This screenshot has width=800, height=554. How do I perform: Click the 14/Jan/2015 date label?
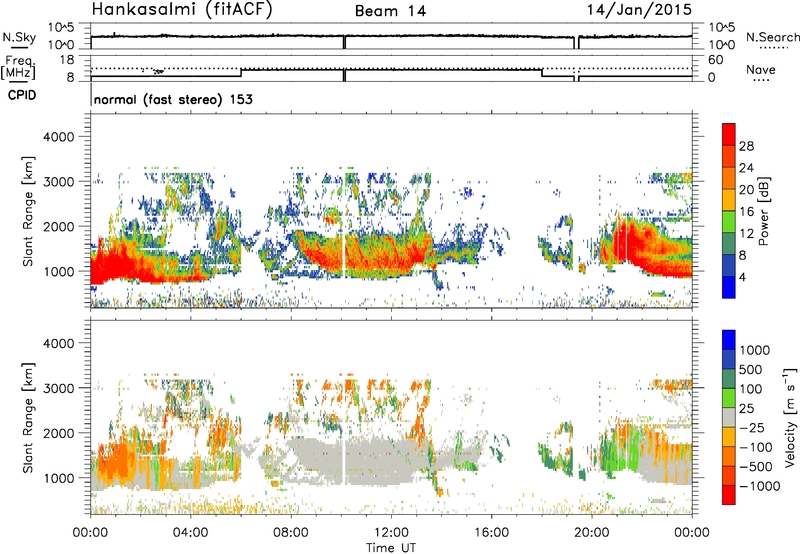pos(639,10)
